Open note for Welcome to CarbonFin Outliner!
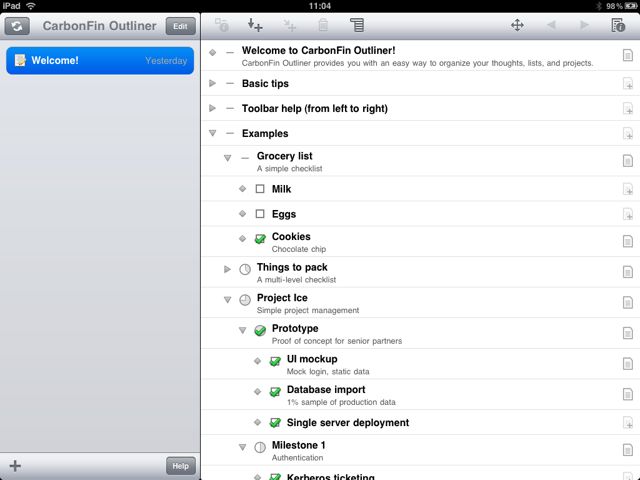The width and height of the screenshot is (640, 480). click(x=628, y=55)
